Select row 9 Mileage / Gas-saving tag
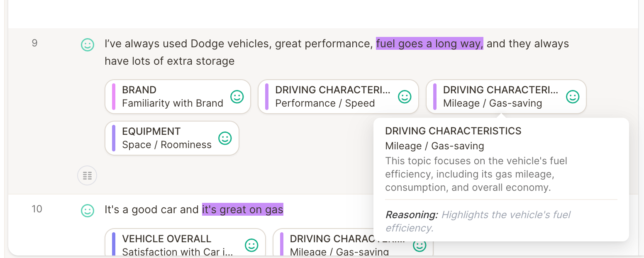 [506, 97]
